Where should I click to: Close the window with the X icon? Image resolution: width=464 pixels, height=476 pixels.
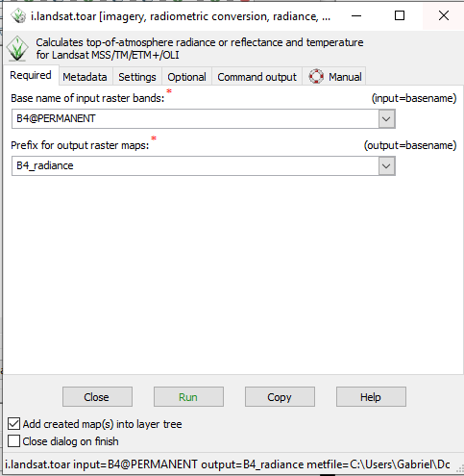point(444,15)
